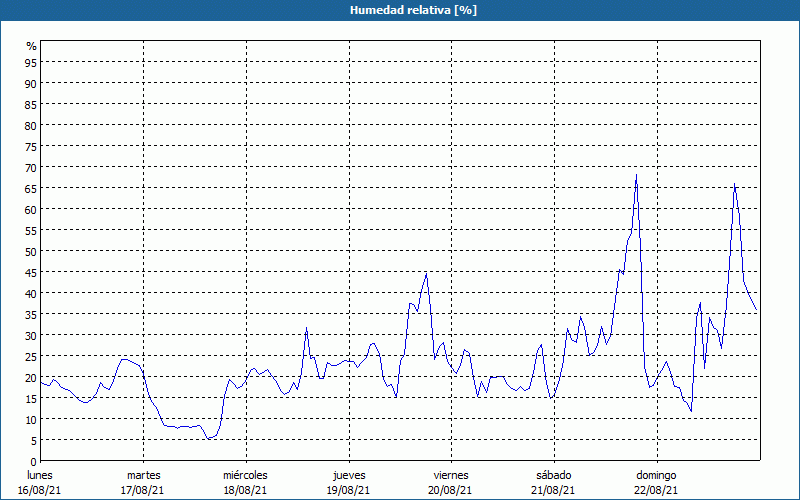The height and width of the screenshot is (500, 800).
Task: Select the '19/08/21' date label
Action: point(348,490)
